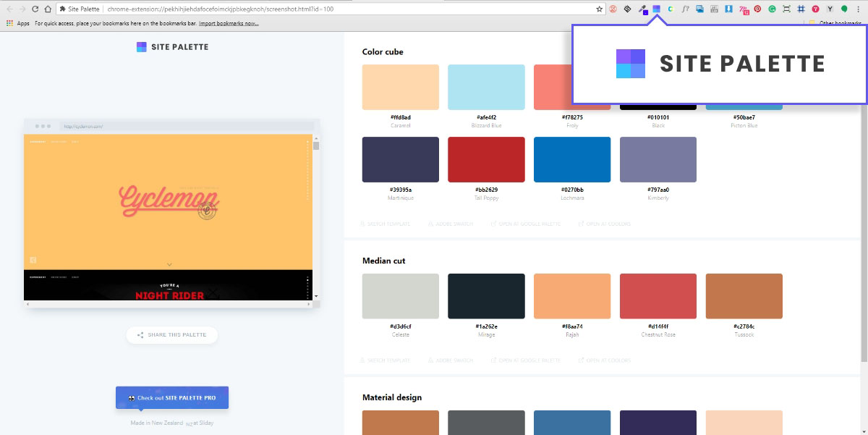Image resolution: width=868 pixels, height=435 pixels.
Task: Click the browser Home icon
Action: point(47,9)
